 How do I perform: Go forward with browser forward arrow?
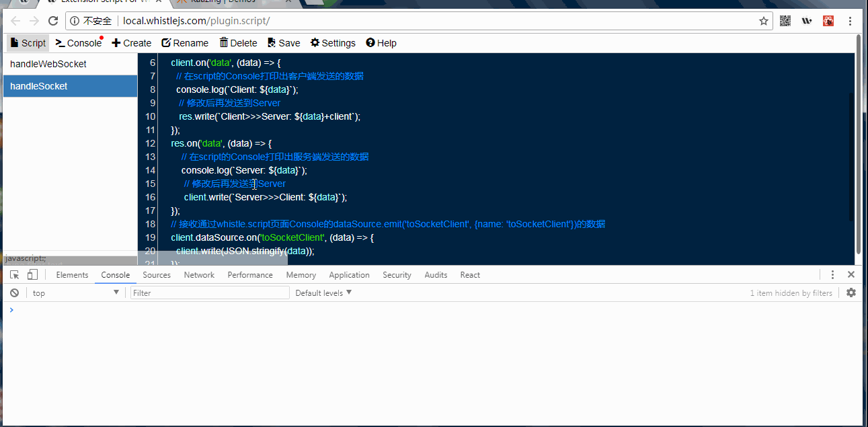pos(34,21)
